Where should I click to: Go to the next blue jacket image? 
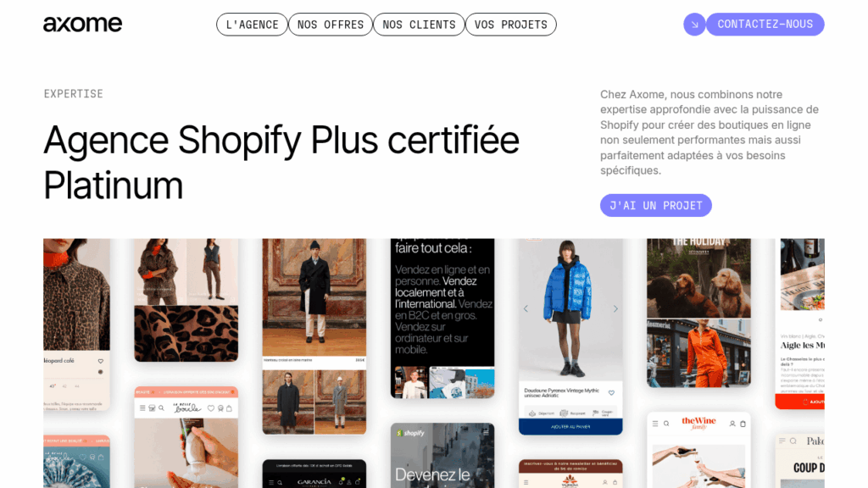615,308
